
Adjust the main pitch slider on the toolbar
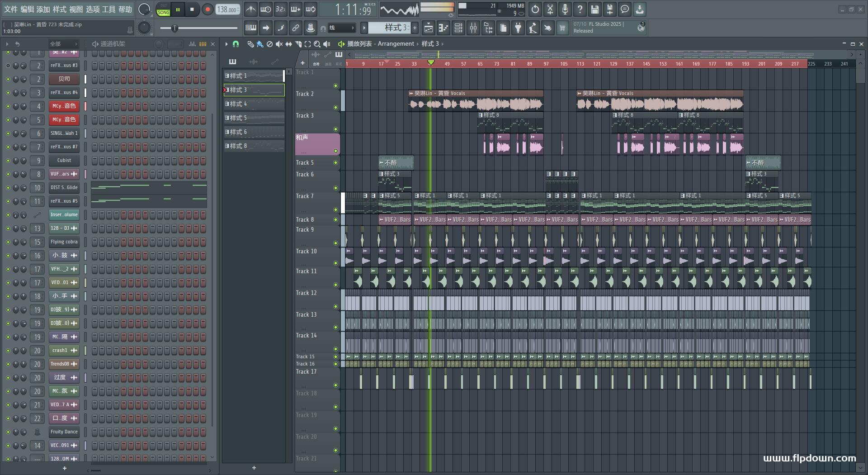click(x=198, y=28)
